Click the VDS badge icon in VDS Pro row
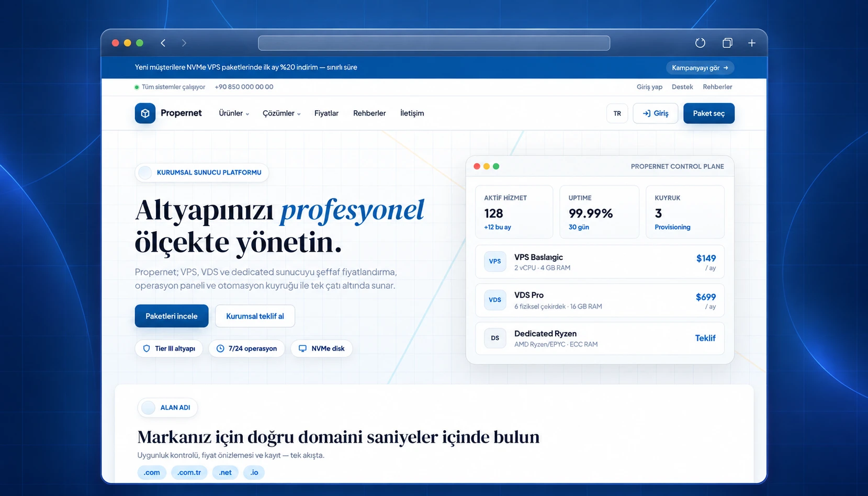868x496 pixels. pos(495,300)
